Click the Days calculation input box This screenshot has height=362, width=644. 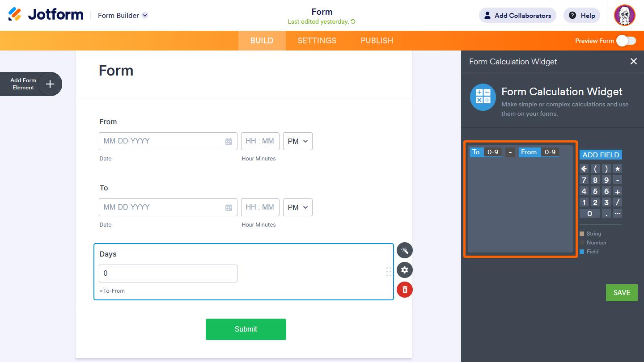tap(168, 274)
